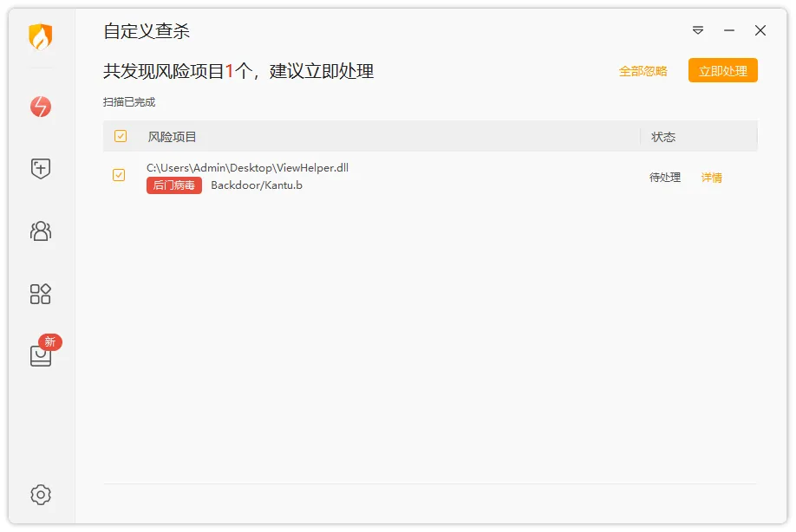
Task: Open the shield-plus protection center icon
Action: [41, 168]
